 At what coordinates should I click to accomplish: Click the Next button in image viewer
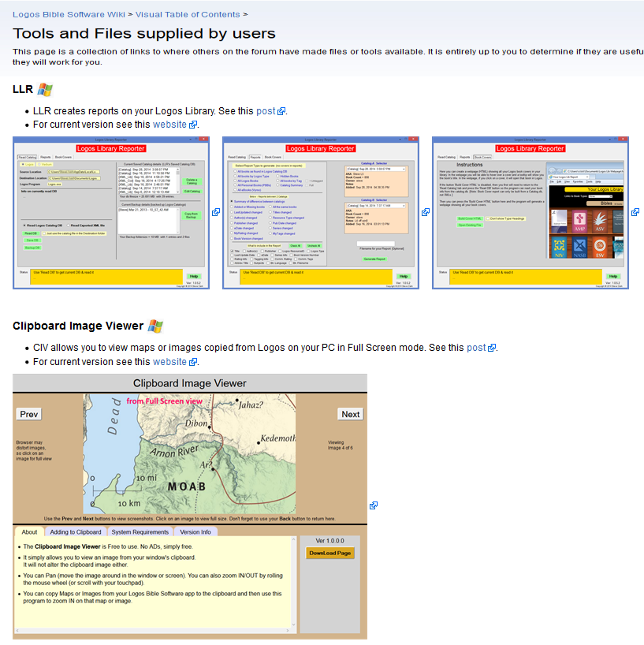(x=350, y=414)
